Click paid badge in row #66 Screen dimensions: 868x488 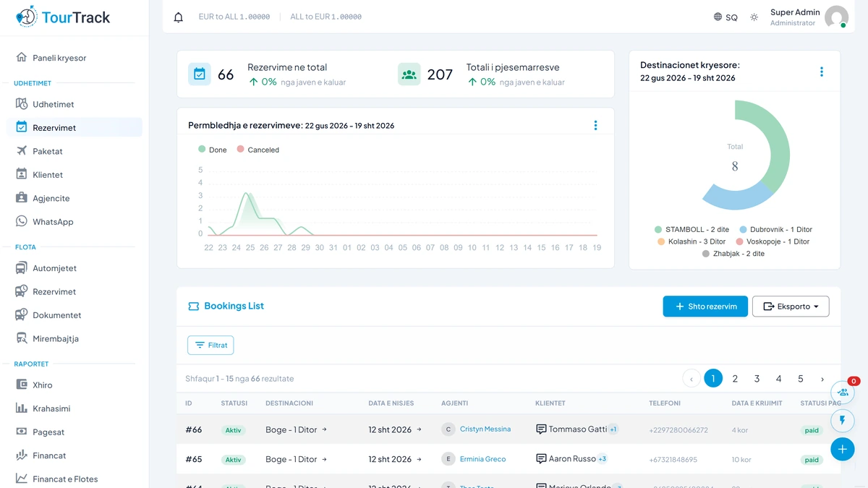coord(812,430)
